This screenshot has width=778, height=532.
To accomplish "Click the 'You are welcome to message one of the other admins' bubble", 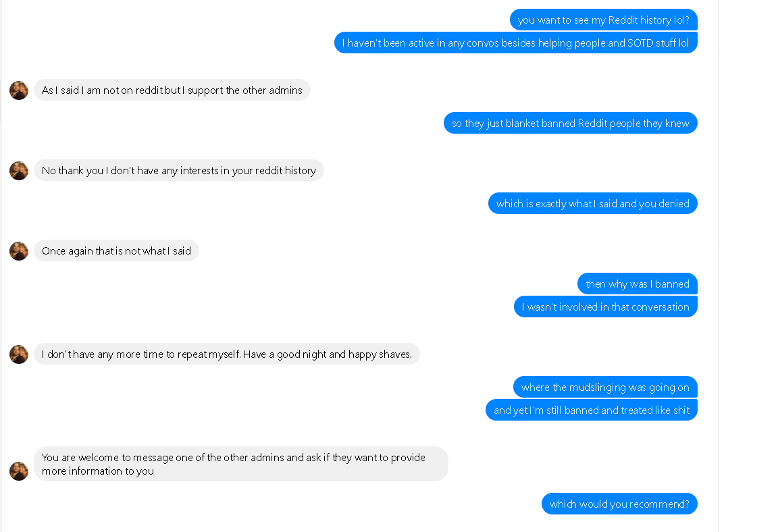I will point(241,464).
